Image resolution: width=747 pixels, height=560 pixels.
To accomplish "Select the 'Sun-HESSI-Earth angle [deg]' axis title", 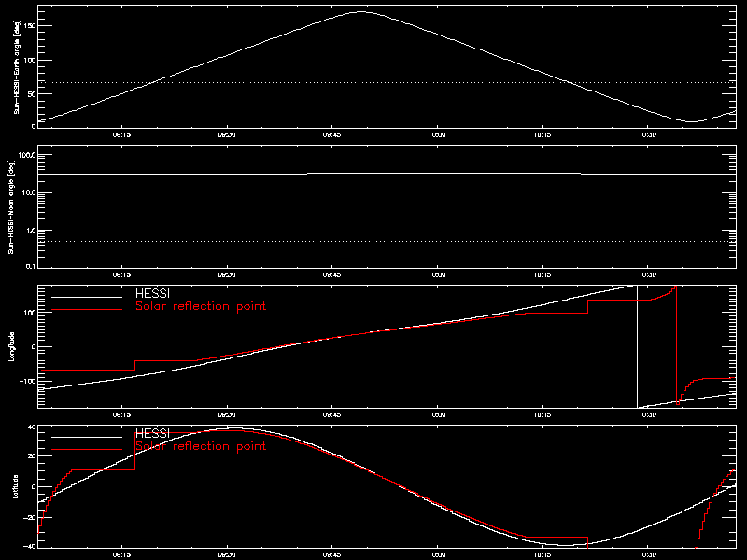I will coord(17,66).
